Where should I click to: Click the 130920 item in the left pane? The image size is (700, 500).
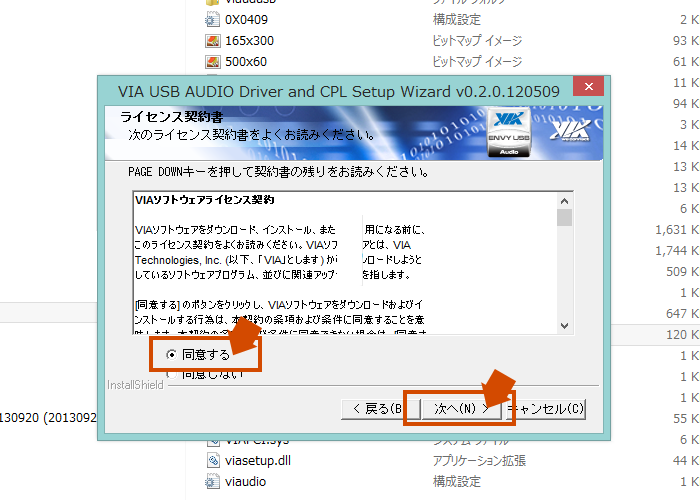click(48, 418)
